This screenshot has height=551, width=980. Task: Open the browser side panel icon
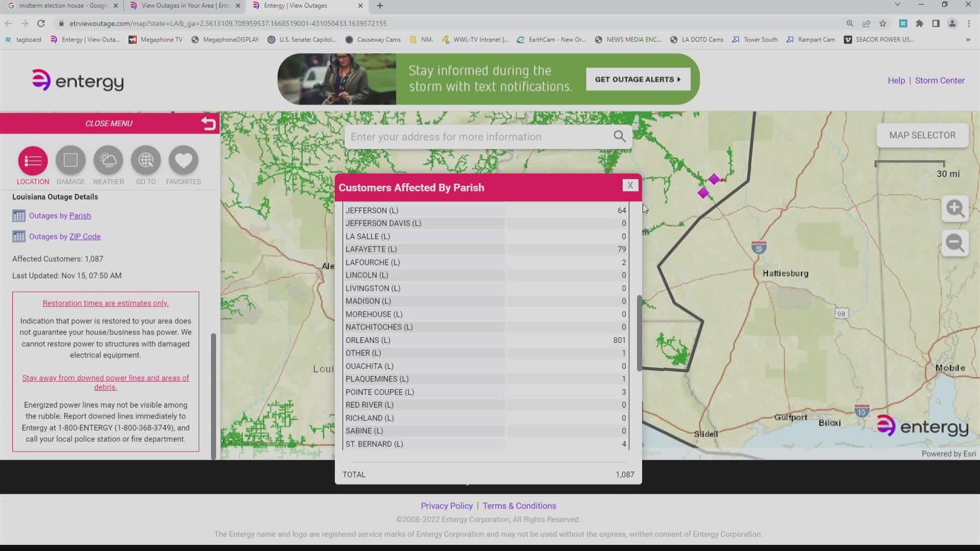[936, 23]
